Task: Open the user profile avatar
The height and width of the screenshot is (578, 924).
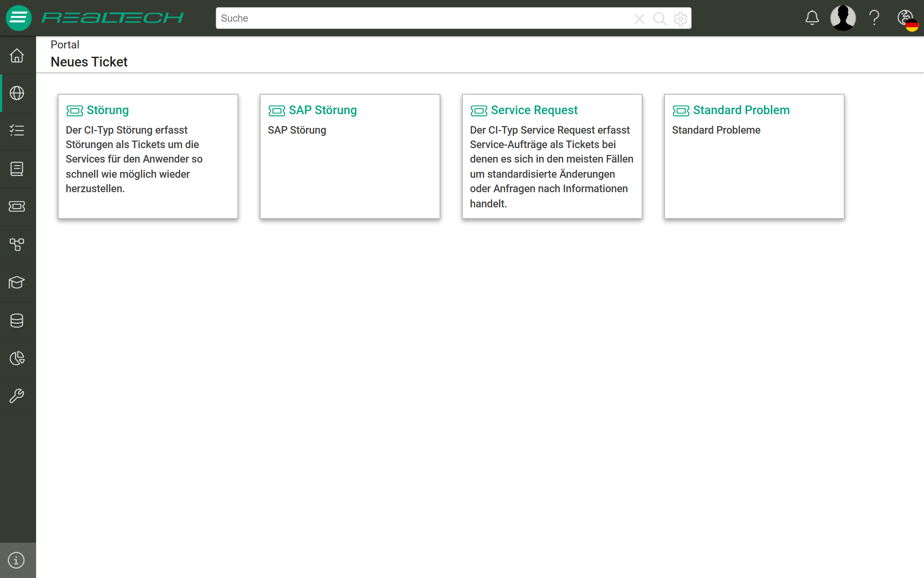Action: 843,18
